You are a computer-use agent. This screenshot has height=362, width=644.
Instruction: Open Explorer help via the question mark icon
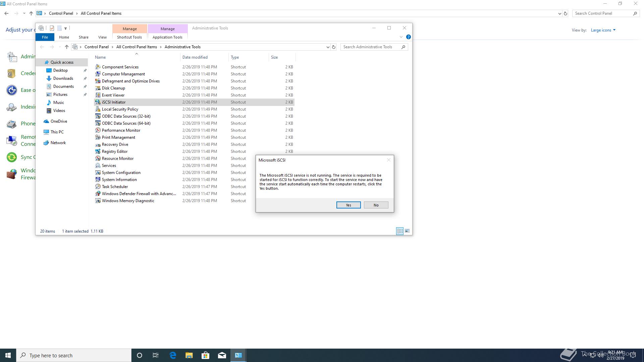coord(408,37)
